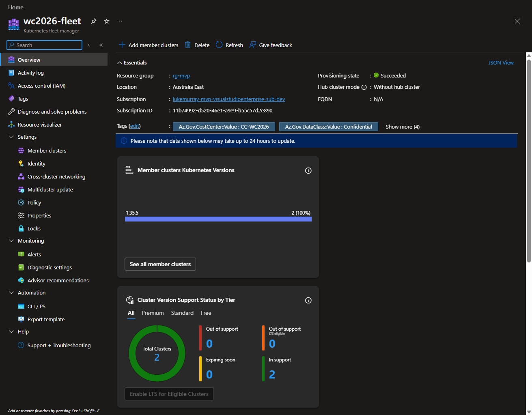The width and height of the screenshot is (532, 415).
Task: Click Give feedback
Action: coord(271,45)
